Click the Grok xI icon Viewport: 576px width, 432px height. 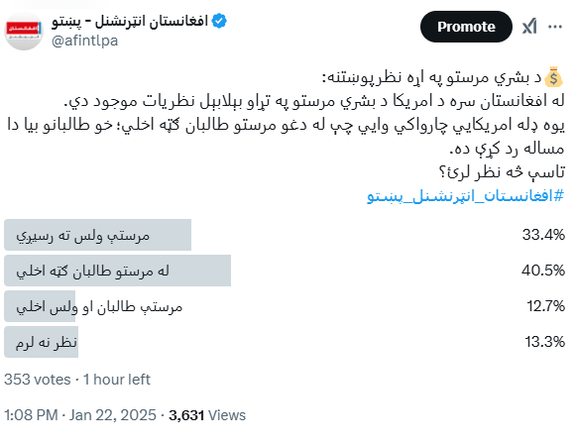529,26
